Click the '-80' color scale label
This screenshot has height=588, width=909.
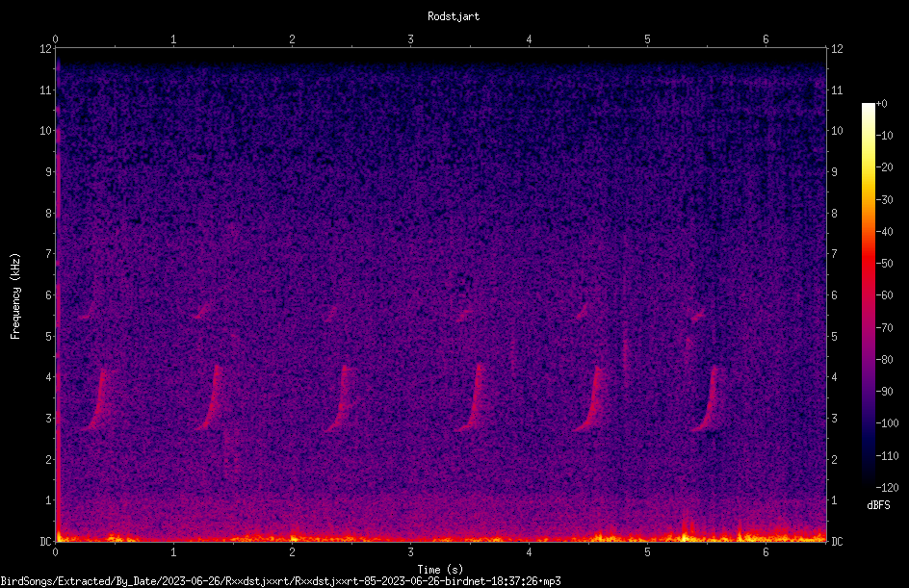coord(885,359)
